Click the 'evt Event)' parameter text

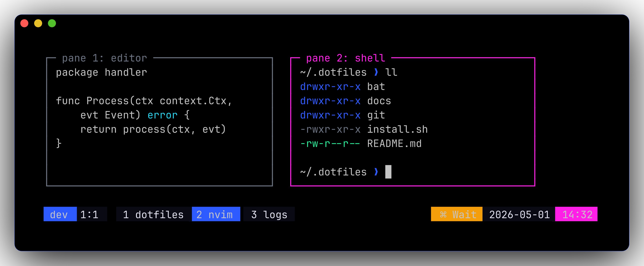pyautogui.click(x=110, y=115)
